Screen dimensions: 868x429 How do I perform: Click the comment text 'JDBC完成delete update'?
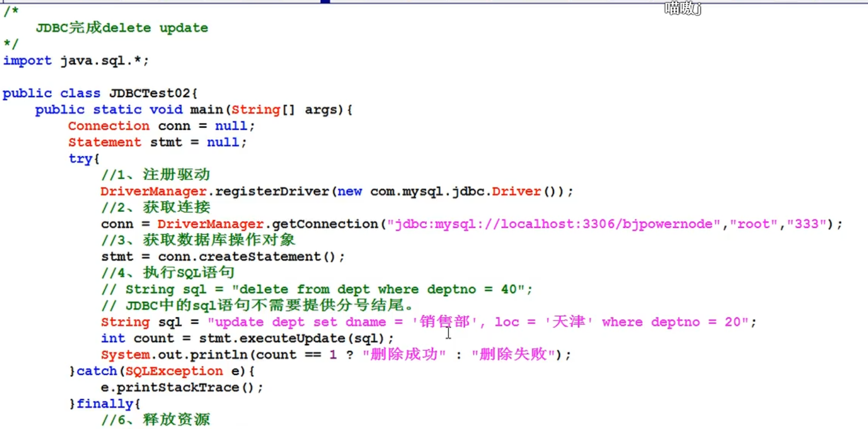tap(122, 27)
